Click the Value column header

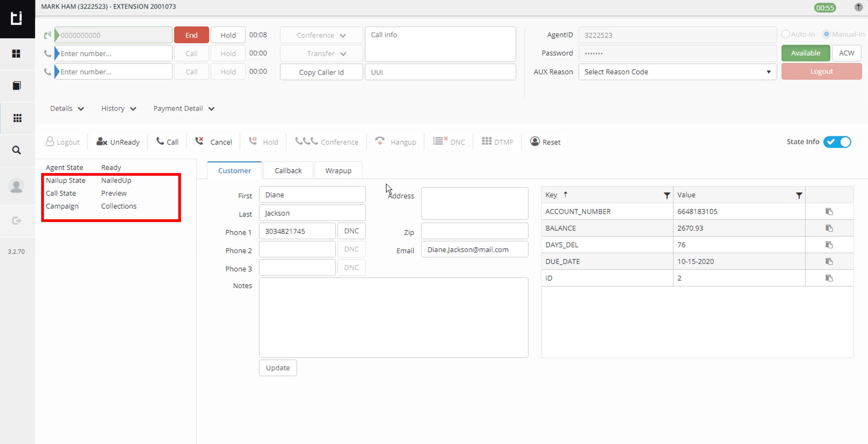(686, 195)
